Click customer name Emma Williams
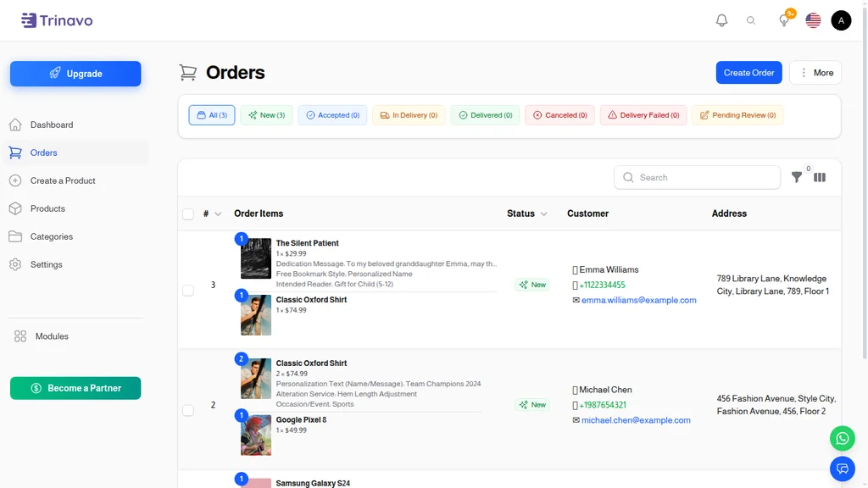The width and height of the screenshot is (868, 488). point(609,269)
